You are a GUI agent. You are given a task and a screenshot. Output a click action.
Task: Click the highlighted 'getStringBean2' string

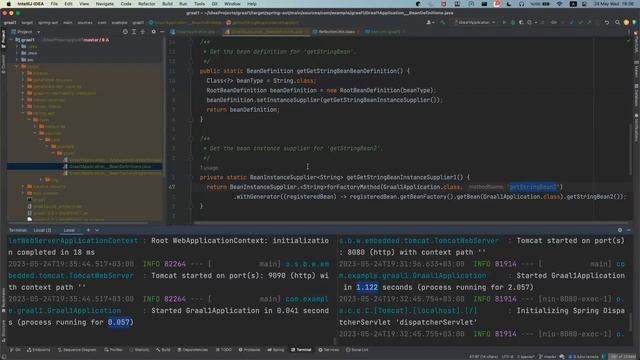coord(533,187)
